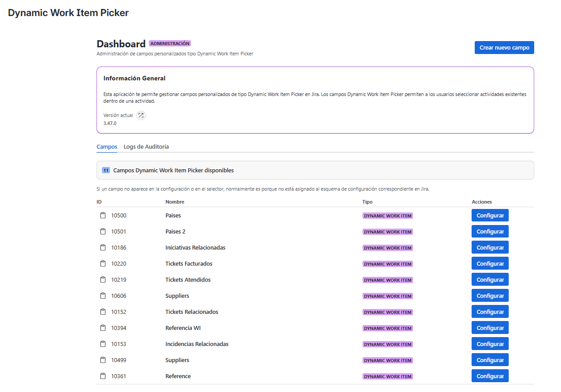Open Configurar for Suppliers field 10606

tap(490, 296)
